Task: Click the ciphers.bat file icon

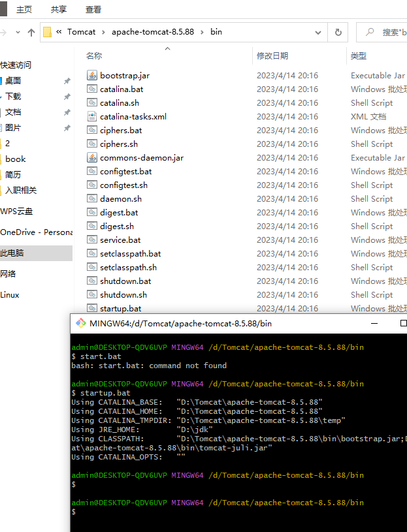Action: coord(92,130)
